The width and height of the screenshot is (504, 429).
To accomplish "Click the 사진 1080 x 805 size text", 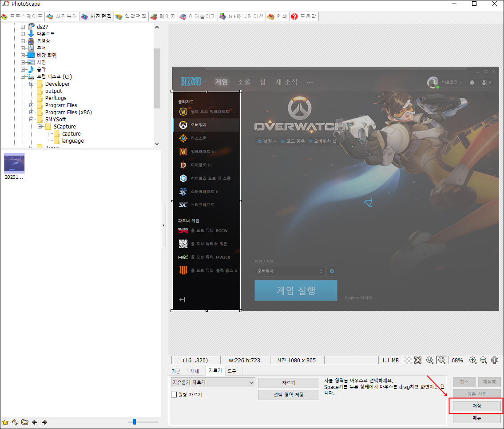I will click(296, 360).
